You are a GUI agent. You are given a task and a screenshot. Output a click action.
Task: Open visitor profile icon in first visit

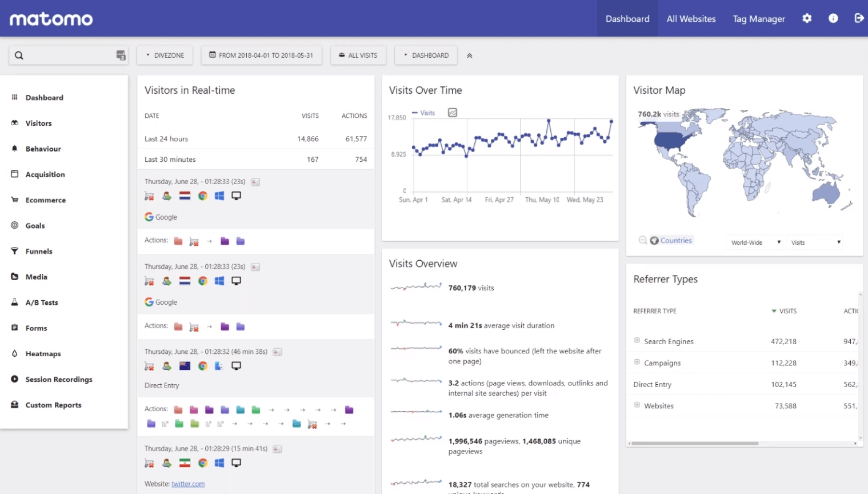click(x=167, y=196)
